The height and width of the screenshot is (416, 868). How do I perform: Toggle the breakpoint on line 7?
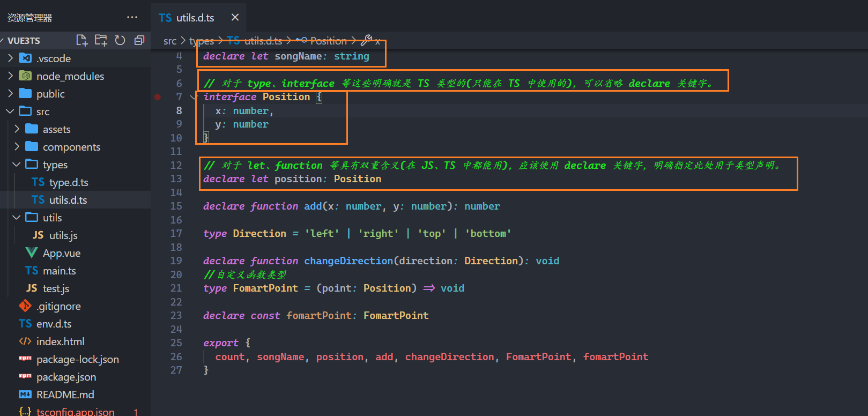(x=158, y=97)
